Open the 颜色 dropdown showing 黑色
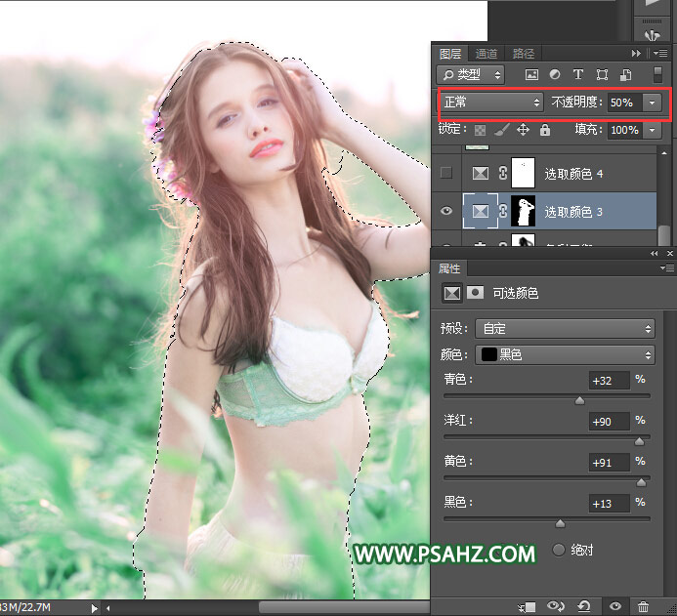The width and height of the screenshot is (677, 616). (565, 354)
